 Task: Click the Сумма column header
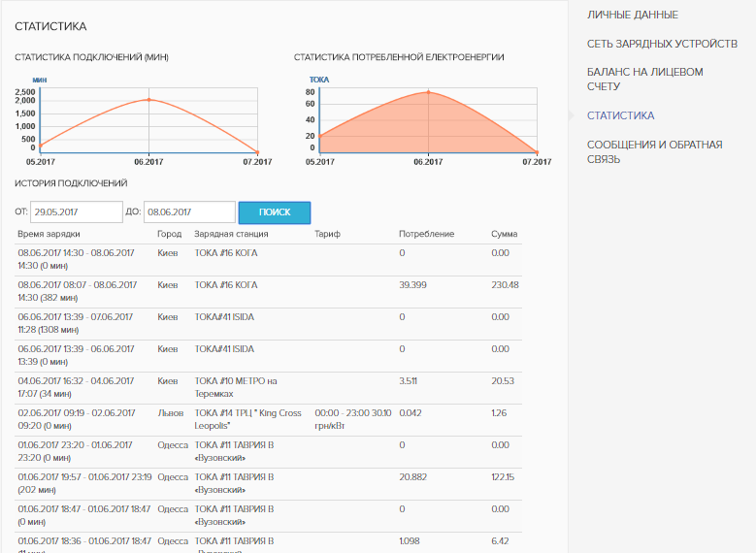(504, 234)
